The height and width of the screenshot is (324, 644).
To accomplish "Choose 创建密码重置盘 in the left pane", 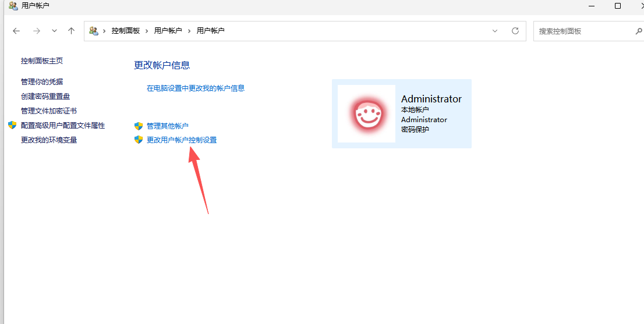I will tap(45, 96).
